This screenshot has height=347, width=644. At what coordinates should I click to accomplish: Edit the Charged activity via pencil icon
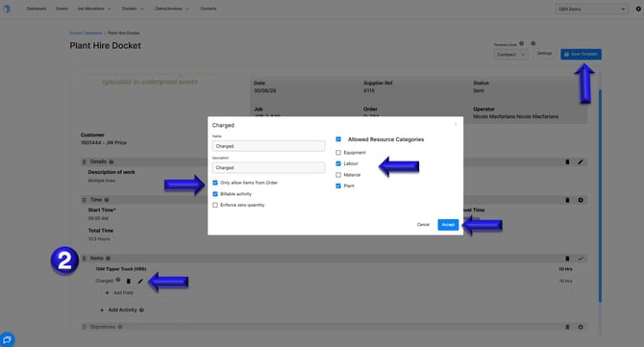(140, 282)
